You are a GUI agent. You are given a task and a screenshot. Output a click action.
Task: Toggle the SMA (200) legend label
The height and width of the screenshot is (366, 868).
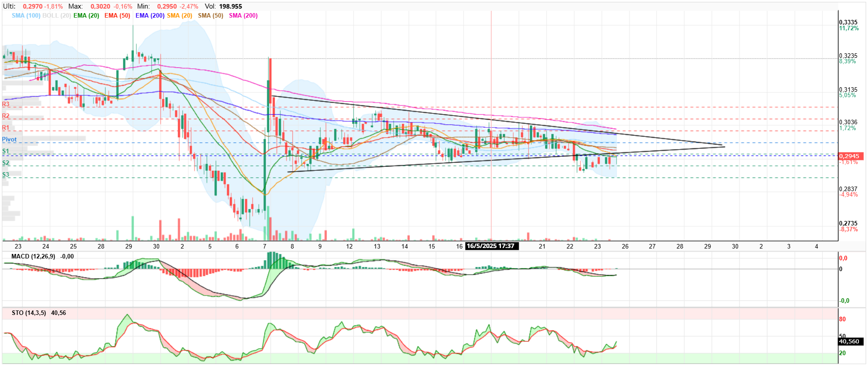243,16
